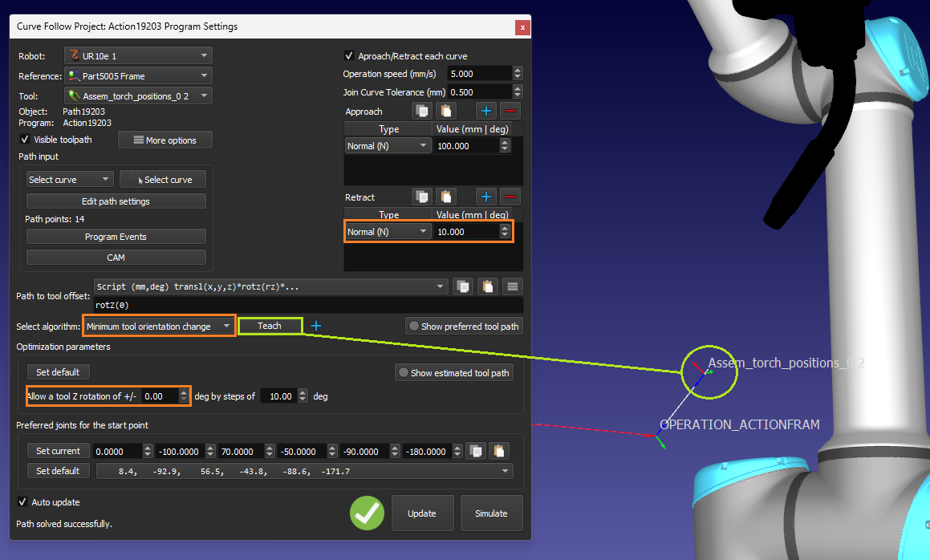Copy preferred joint values icon

pyautogui.click(x=476, y=451)
